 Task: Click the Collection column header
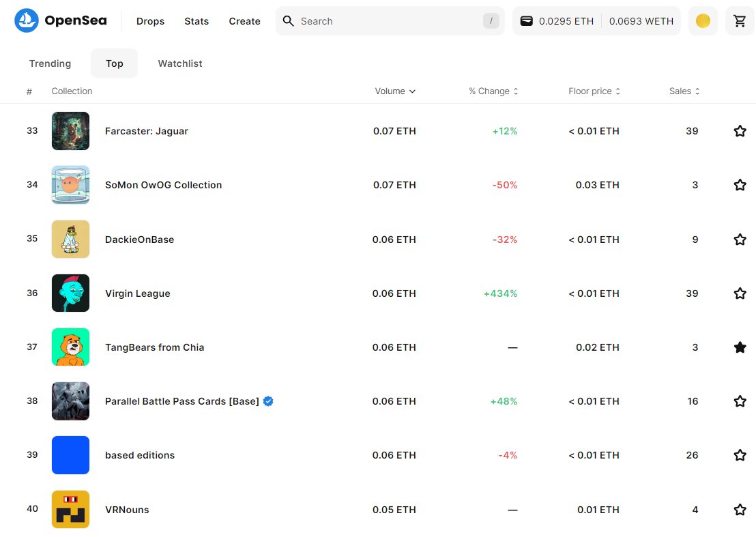pos(72,91)
